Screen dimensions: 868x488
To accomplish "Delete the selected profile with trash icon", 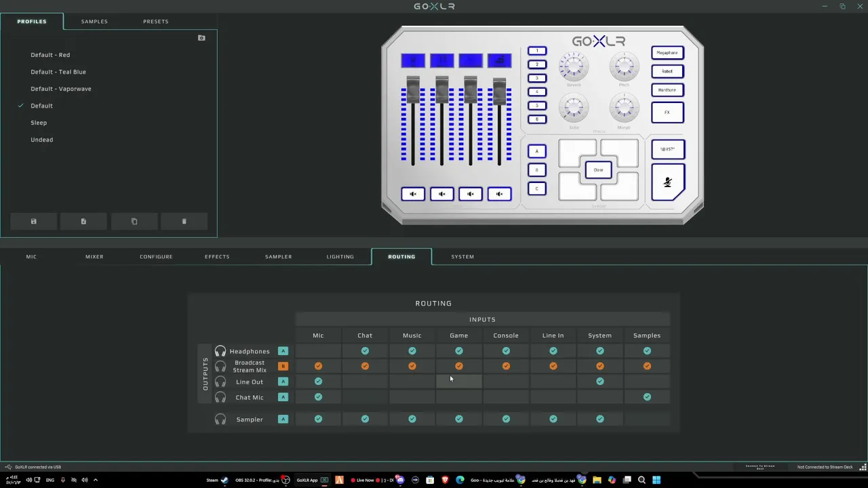I will pyautogui.click(x=184, y=222).
